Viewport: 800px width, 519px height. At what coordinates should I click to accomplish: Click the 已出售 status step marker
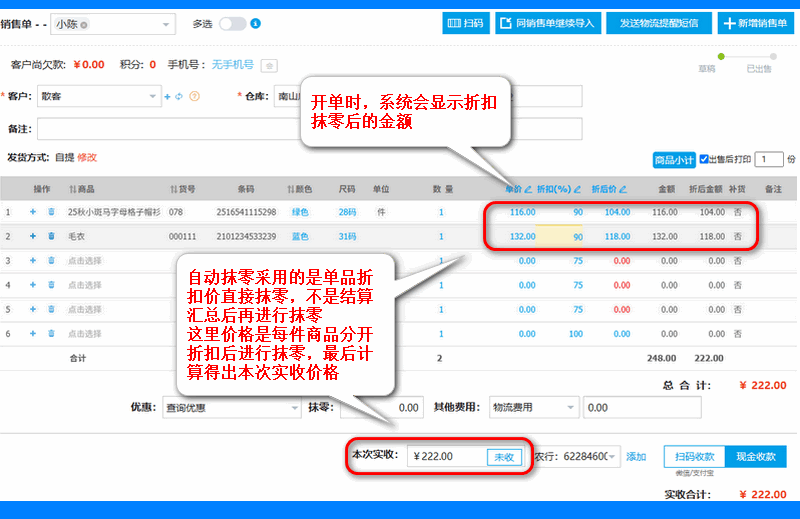coord(773,57)
